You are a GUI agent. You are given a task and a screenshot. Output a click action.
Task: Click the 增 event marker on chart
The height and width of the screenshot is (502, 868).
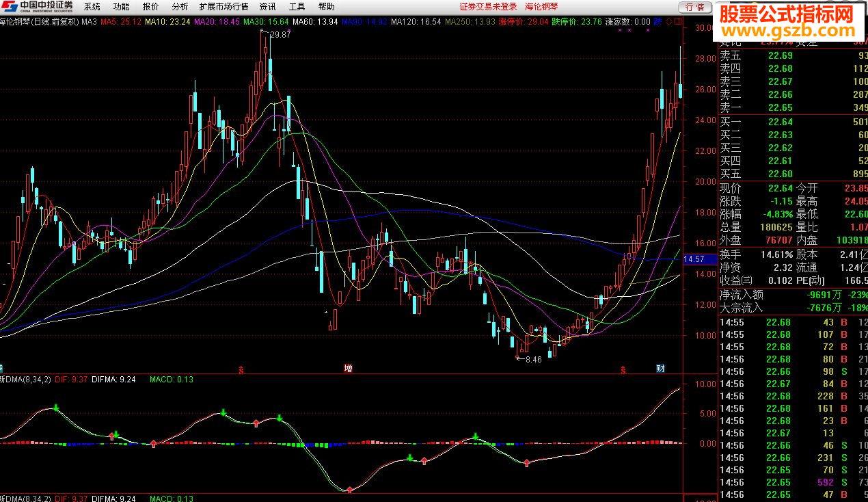tap(348, 369)
